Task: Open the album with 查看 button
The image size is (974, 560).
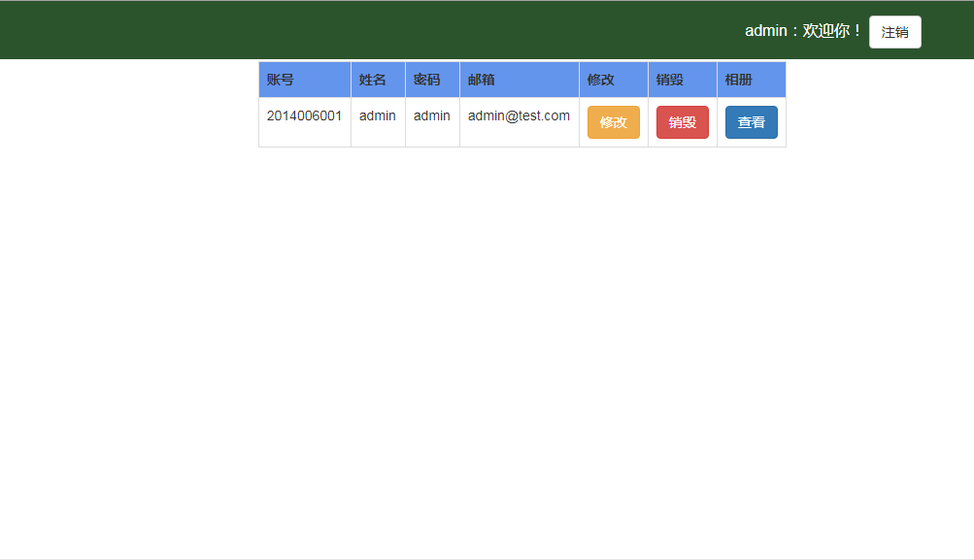Action: pos(751,122)
